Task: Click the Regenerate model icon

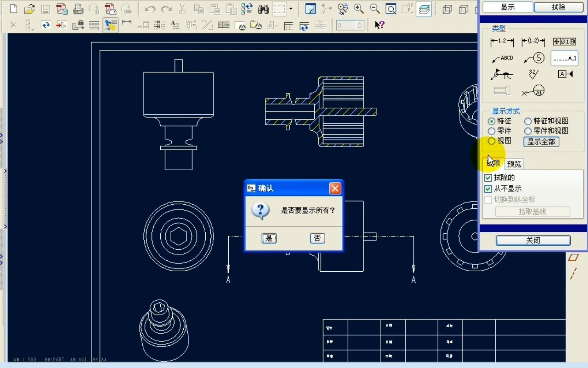Action: click(247, 9)
